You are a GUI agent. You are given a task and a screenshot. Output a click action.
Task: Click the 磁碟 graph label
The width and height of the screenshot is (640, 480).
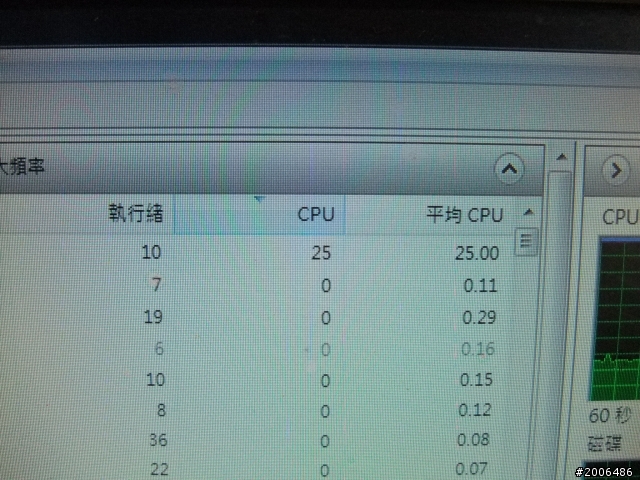click(604, 443)
